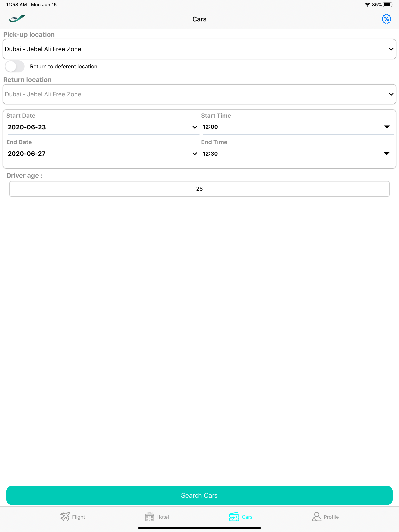Image resolution: width=399 pixels, height=532 pixels.
Task: Tap the Profile person icon
Action: click(317, 517)
